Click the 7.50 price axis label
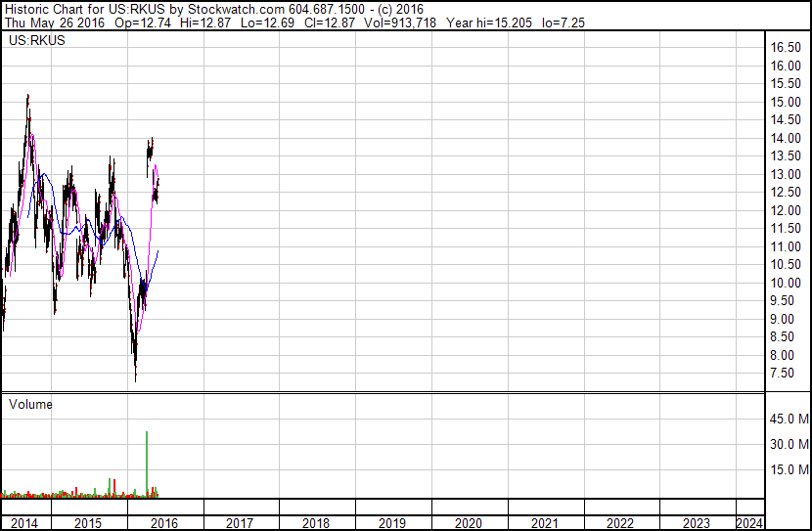This screenshot has width=812, height=531. tap(787, 374)
